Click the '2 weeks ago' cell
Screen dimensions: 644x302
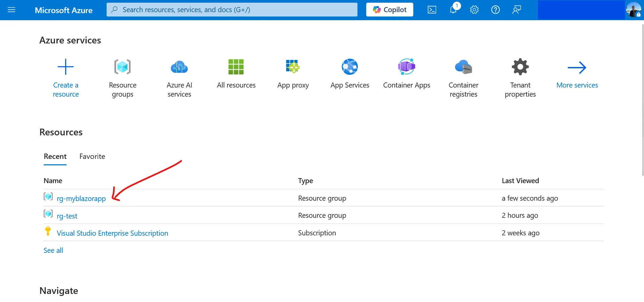521,233
